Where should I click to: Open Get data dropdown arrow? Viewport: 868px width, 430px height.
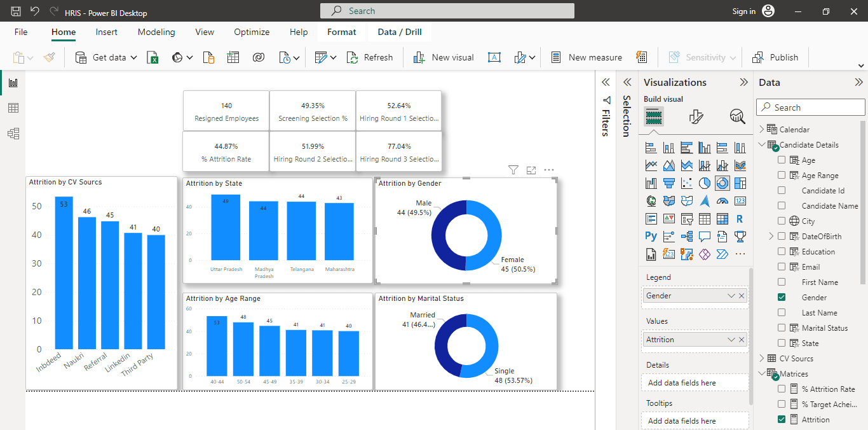pyautogui.click(x=134, y=58)
